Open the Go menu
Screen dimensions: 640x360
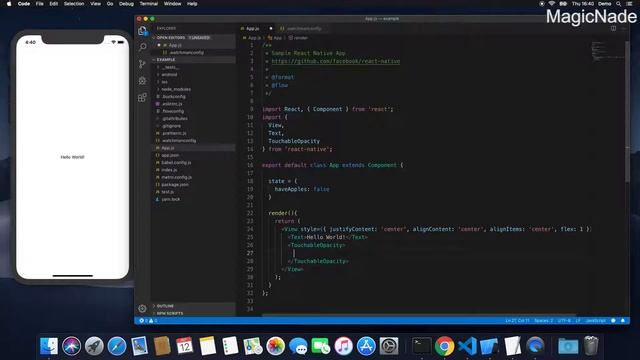[110, 4]
